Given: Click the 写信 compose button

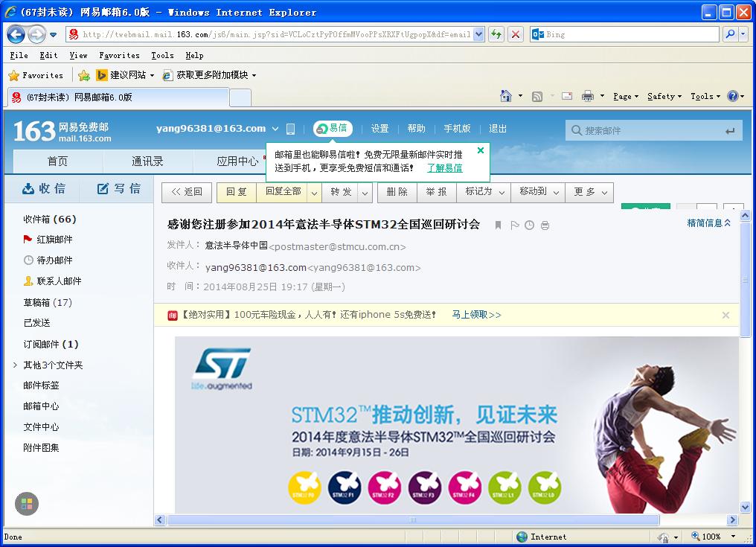Looking at the screenshot, I should 118,188.
